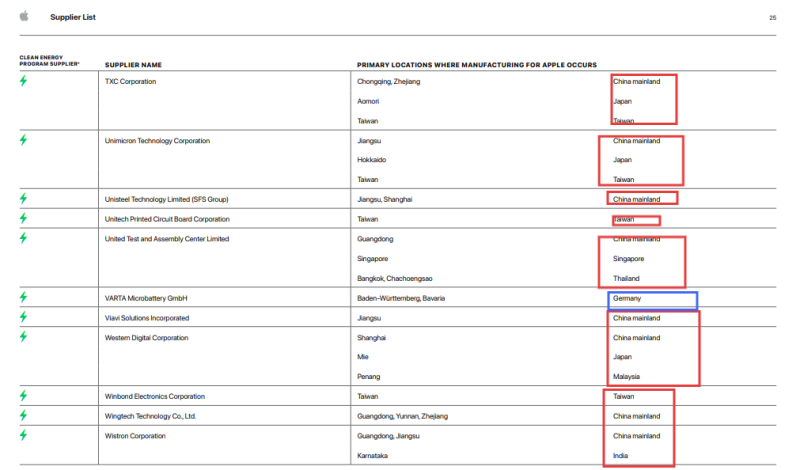
Task: Click the "Germany" country cell
Action: (x=627, y=299)
